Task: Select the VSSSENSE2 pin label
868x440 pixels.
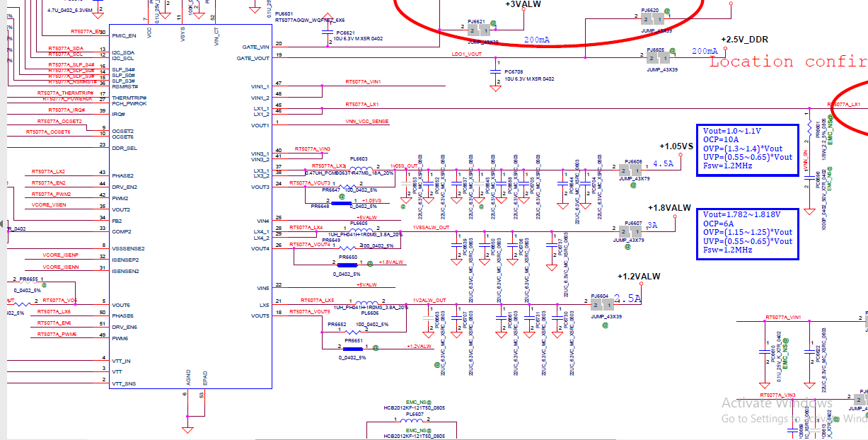Action: tap(128, 248)
